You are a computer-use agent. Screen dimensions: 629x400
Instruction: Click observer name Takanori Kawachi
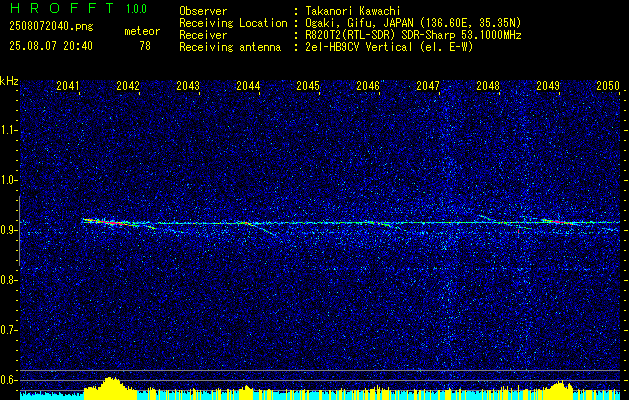pos(353,11)
